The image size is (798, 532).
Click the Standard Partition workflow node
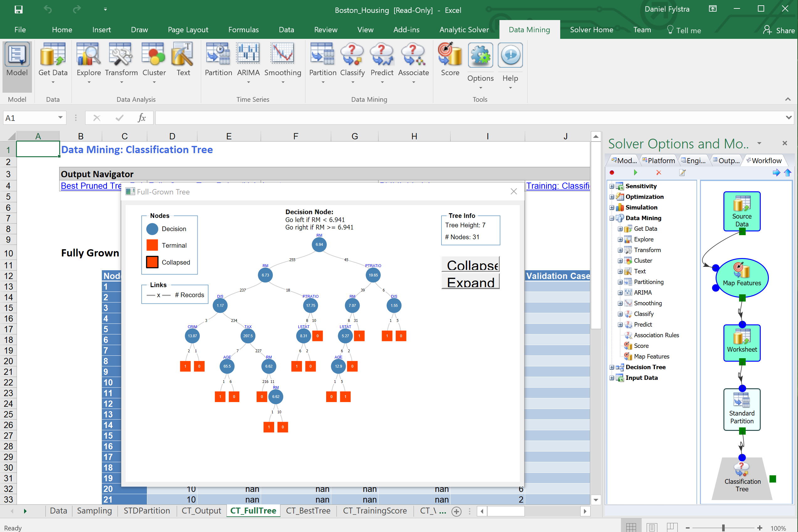coord(742,409)
